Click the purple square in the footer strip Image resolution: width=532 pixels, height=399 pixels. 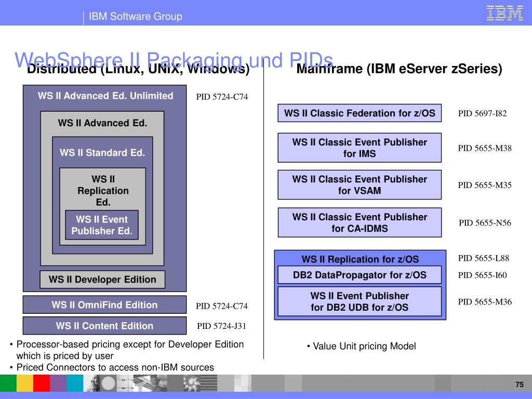pos(58,383)
